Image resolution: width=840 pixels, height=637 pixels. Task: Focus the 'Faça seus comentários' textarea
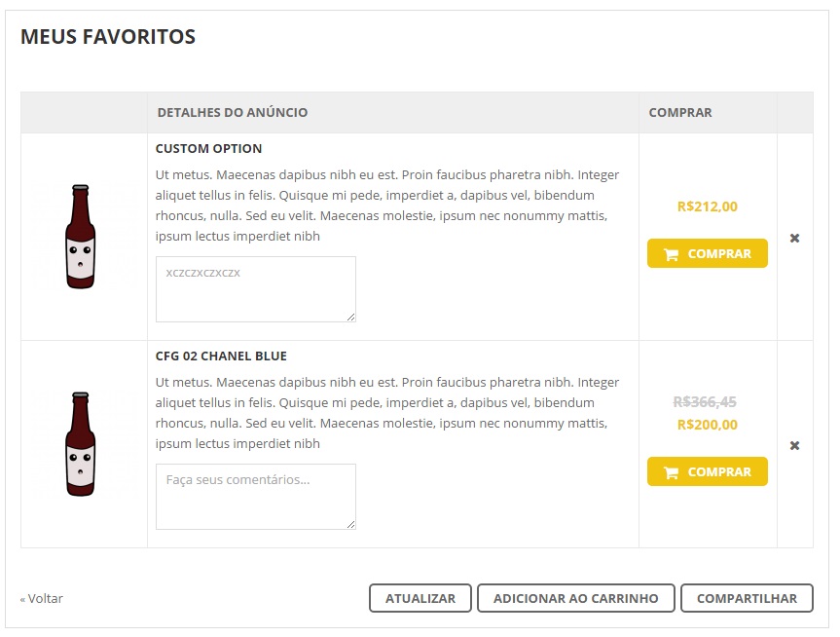pyautogui.click(x=255, y=496)
